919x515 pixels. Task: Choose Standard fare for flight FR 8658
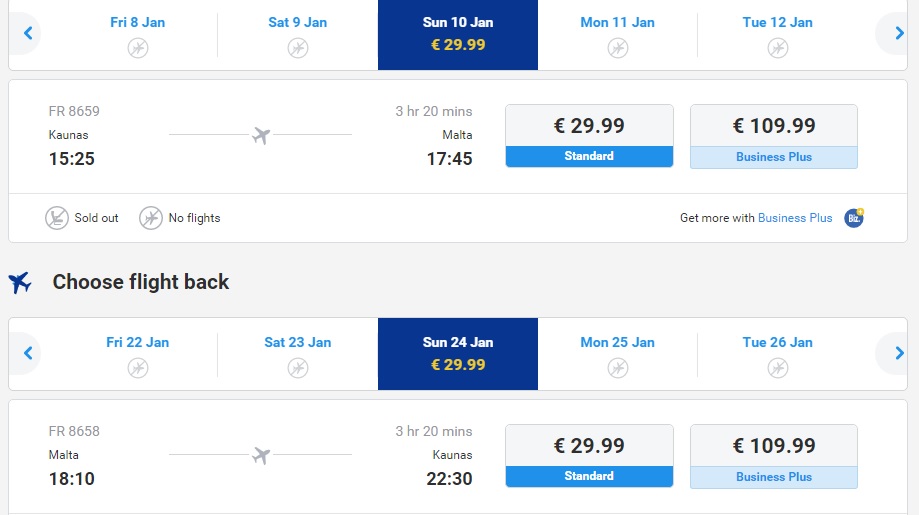coord(589,456)
